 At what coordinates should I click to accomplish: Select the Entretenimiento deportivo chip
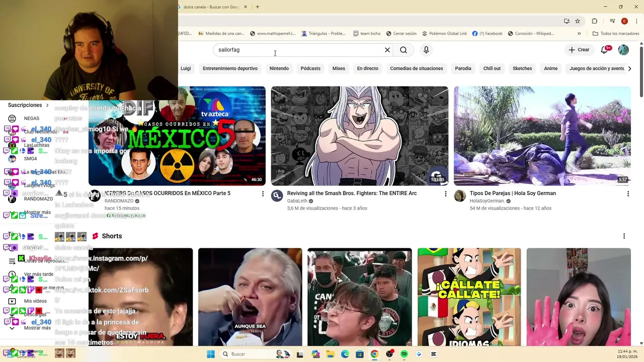230,68
